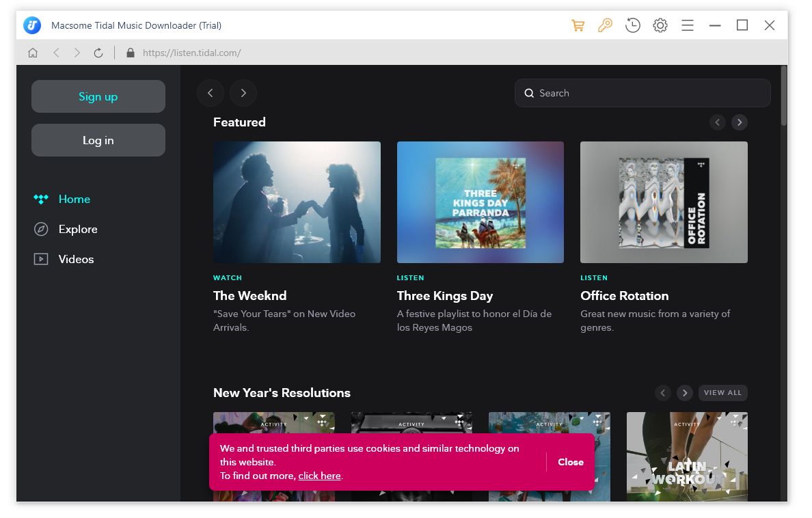Go forward with the round in-page arrow
812x518 pixels.
[243, 93]
